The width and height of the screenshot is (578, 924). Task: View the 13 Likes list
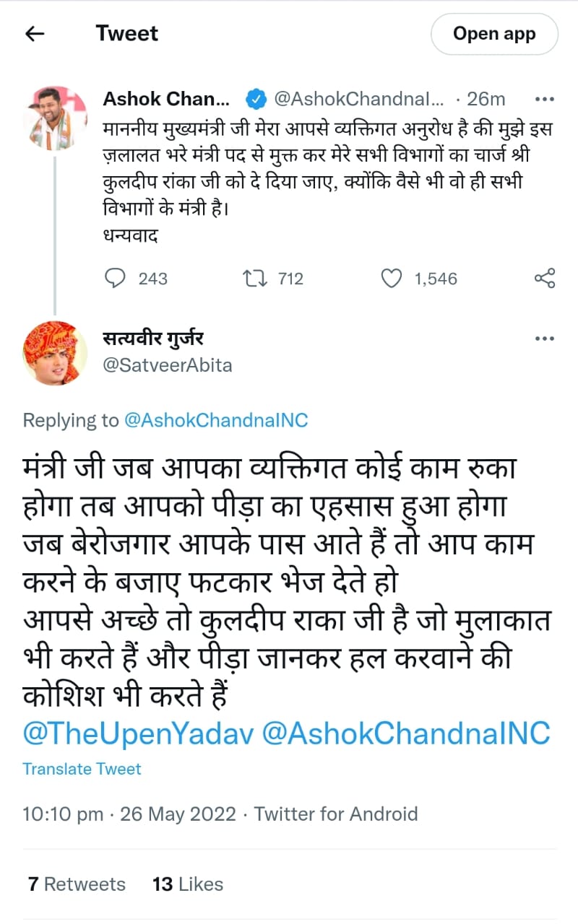coord(188,884)
